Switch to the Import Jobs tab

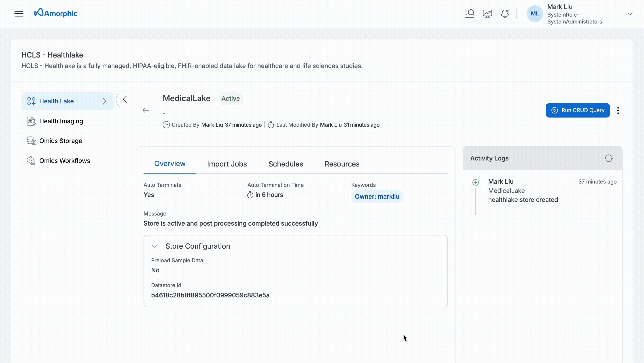[227, 164]
